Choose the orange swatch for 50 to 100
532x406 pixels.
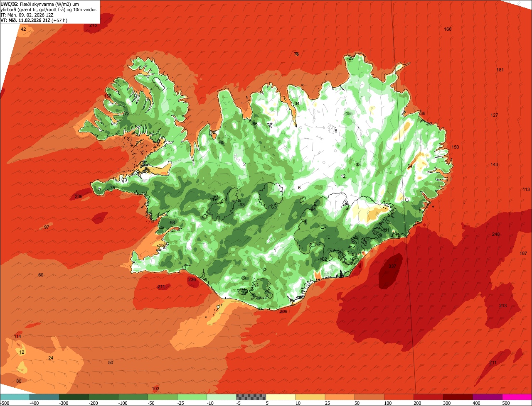[369, 397]
